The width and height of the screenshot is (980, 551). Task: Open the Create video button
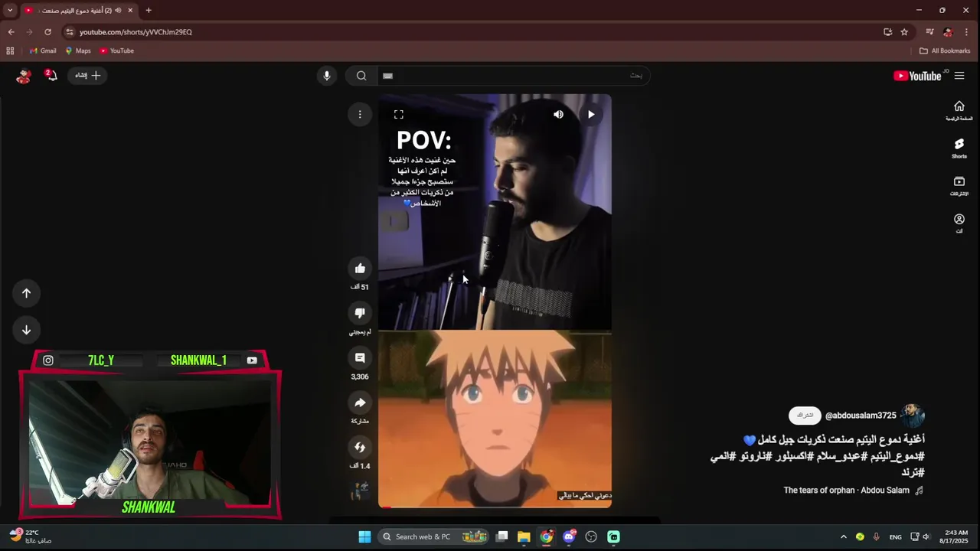point(88,76)
